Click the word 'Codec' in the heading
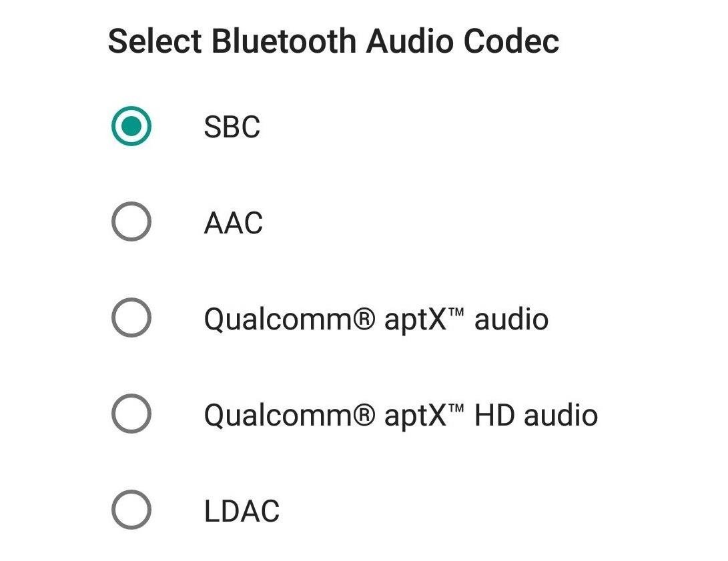This screenshot has width=728, height=561. click(511, 41)
